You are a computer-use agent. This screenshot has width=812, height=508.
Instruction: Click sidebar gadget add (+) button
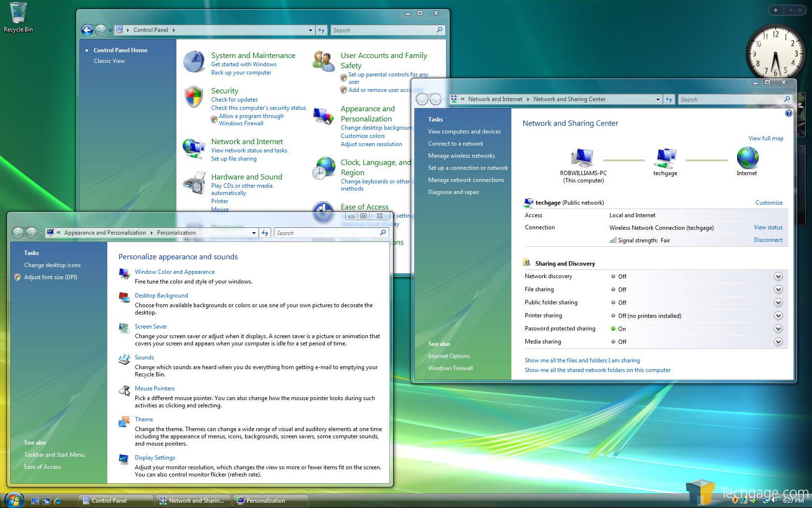tap(776, 10)
